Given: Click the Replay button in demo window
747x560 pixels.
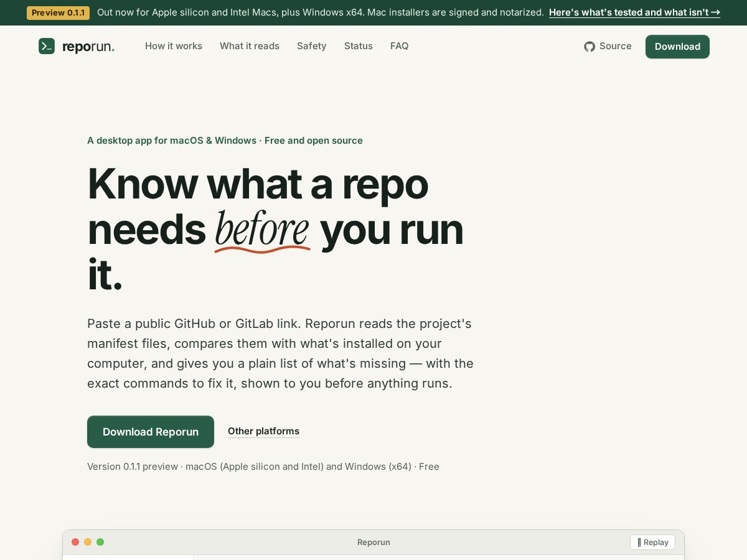Looking at the screenshot, I should point(652,542).
